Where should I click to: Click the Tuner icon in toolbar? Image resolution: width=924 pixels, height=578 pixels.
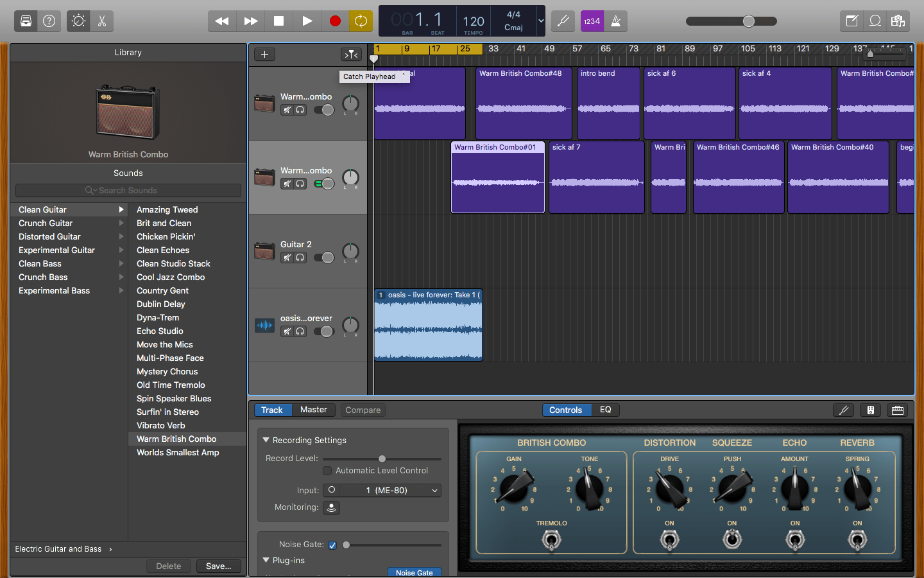point(563,21)
